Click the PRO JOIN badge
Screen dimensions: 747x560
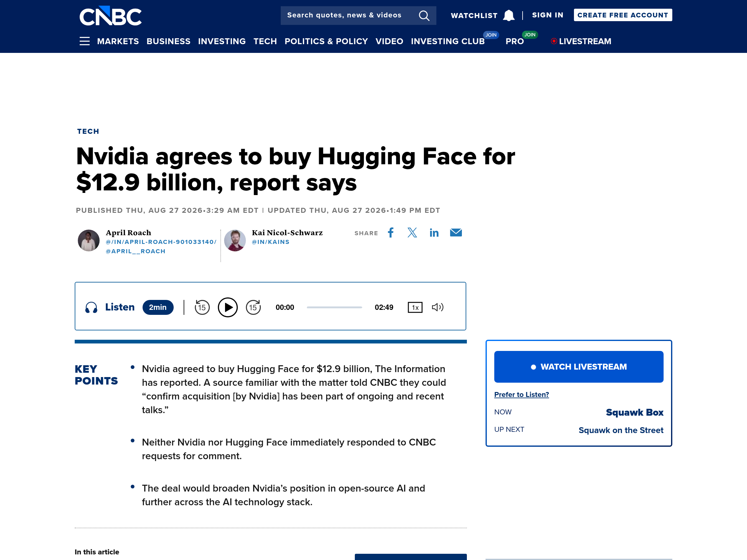(x=530, y=35)
